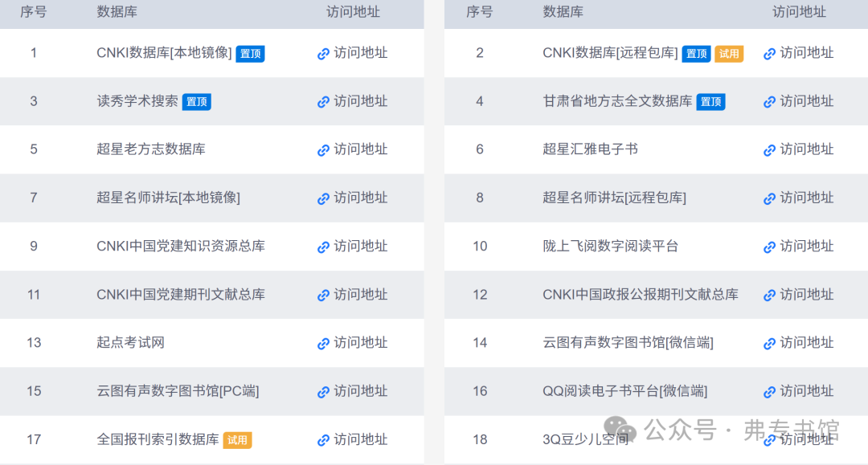Open 访问地址 link for CNKI中国政报公报期刊文献总库

[x=807, y=295]
